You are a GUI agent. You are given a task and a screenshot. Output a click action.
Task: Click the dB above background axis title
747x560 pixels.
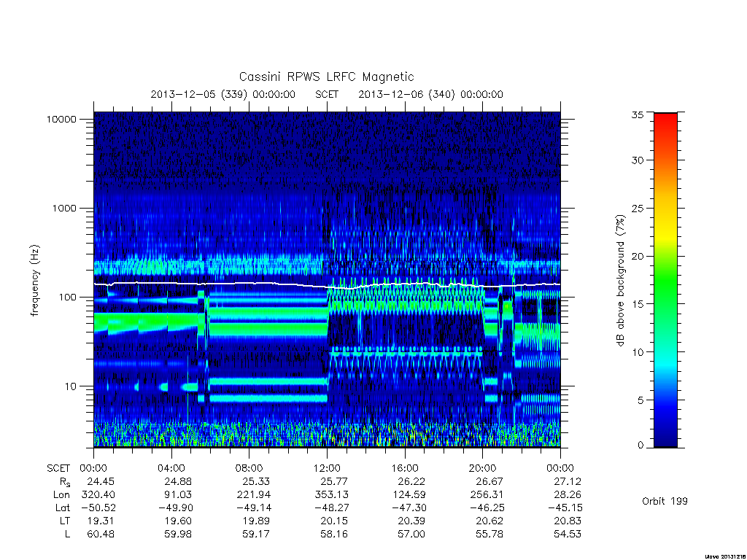click(620, 281)
